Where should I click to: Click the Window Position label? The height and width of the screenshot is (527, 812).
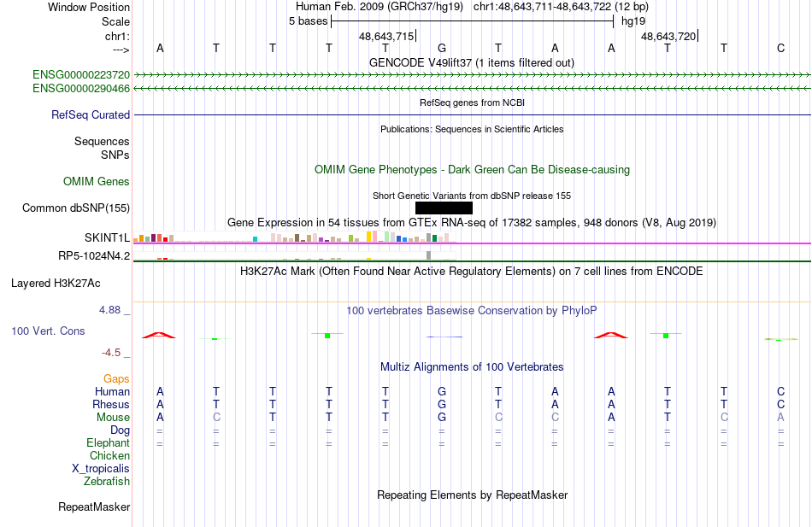(x=89, y=7)
